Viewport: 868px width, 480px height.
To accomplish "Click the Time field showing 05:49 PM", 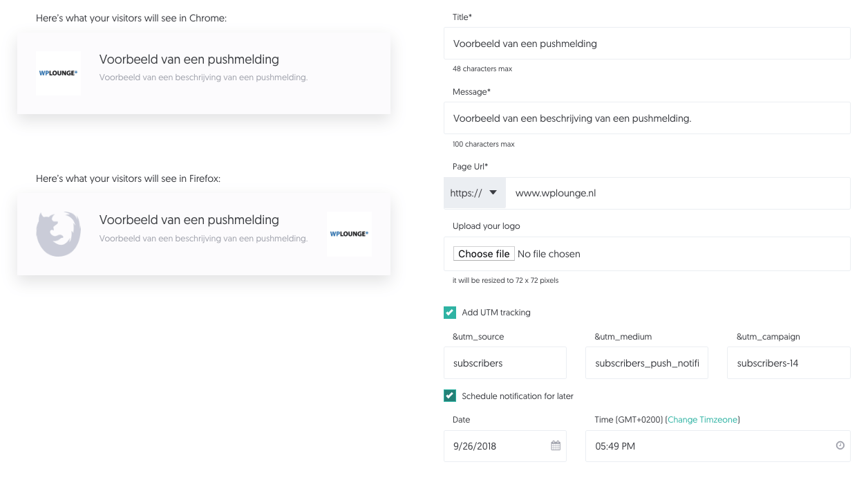I will click(x=718, y=446).
